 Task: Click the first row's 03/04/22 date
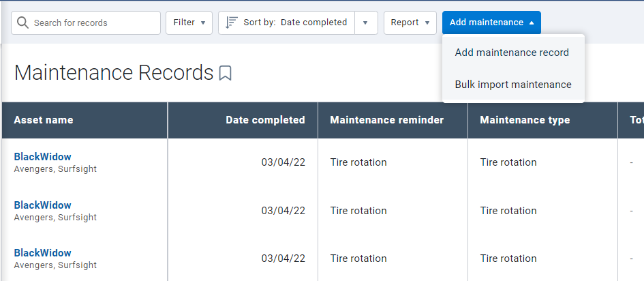coord(283,162)
